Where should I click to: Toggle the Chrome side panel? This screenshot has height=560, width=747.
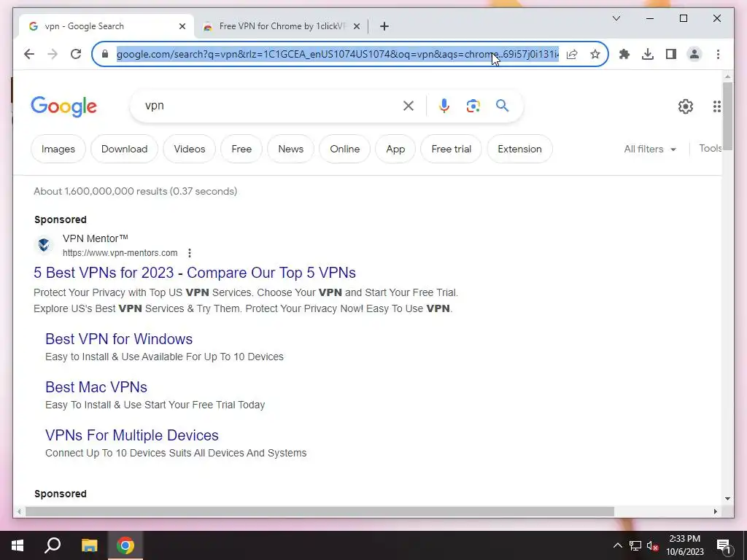(x=671, y=54)
